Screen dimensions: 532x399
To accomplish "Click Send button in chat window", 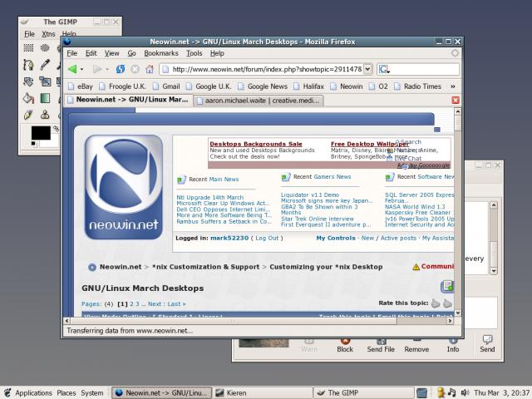I will [487, 343].
